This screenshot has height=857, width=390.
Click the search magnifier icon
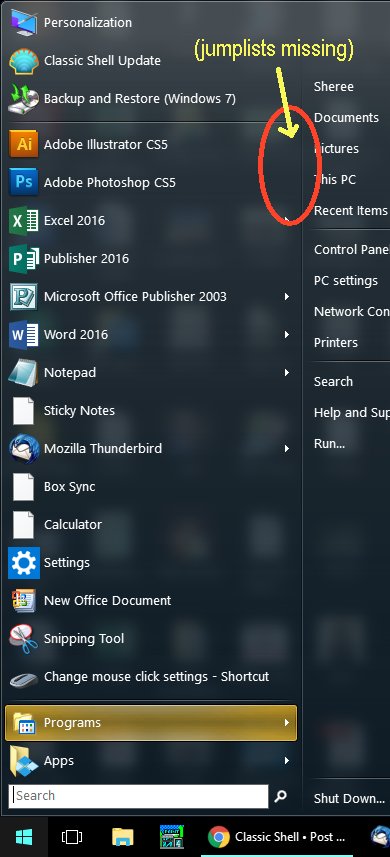click(281, 796)
